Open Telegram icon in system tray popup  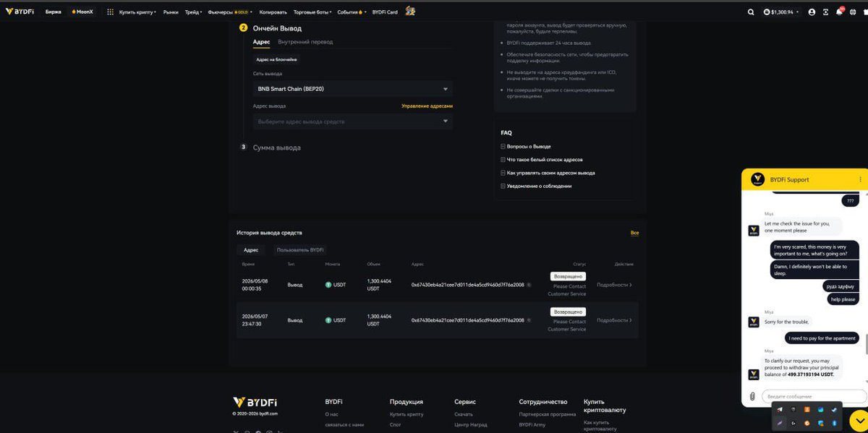(x=780, y=409)
